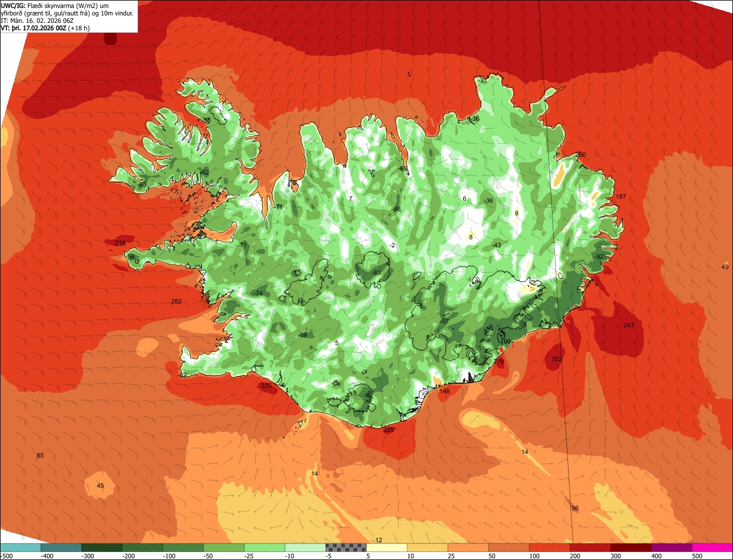The image size is (733, 560).
Task: Click the map value '-2' in central Iceland
Action: pyautogui.click(x=392, y=246)
